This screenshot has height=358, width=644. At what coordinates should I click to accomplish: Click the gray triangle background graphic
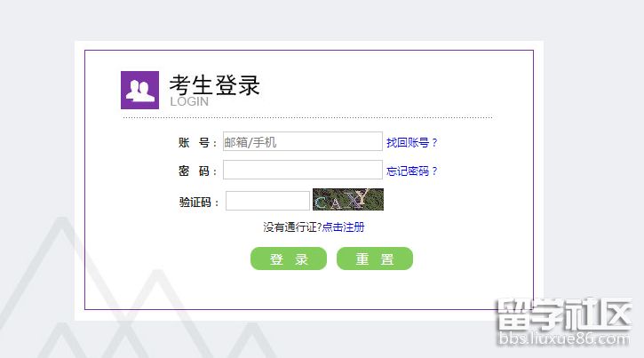[x=44, y=293]
